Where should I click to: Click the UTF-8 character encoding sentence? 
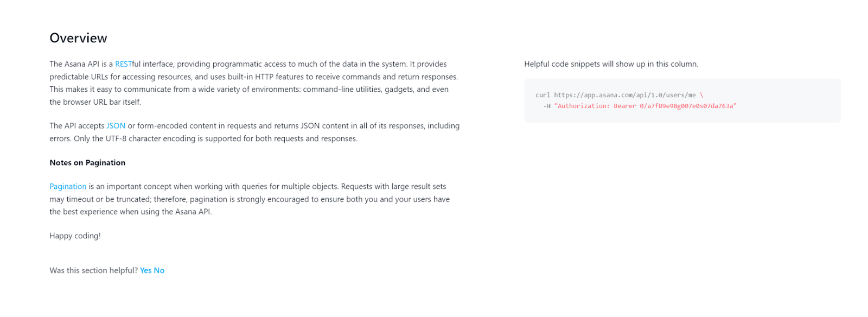pos(215,139)
